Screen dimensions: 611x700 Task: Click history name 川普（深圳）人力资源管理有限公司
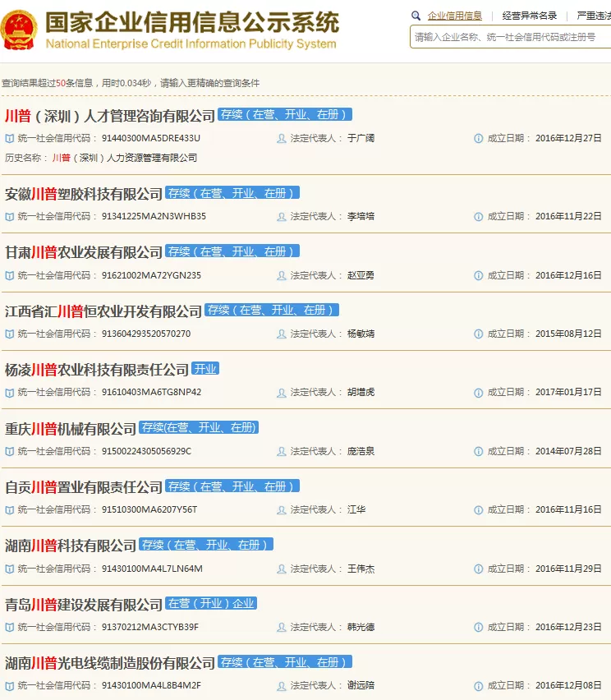pyautogui.click(x=125, y=158)
